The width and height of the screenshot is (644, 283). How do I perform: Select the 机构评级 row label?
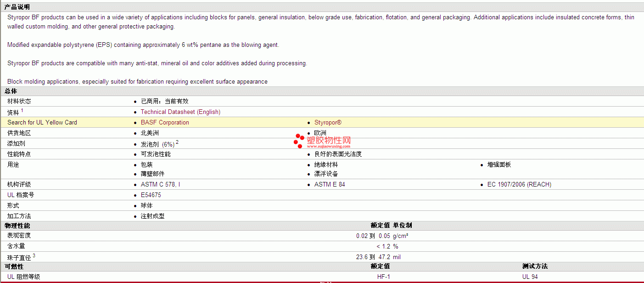(19, 184)
